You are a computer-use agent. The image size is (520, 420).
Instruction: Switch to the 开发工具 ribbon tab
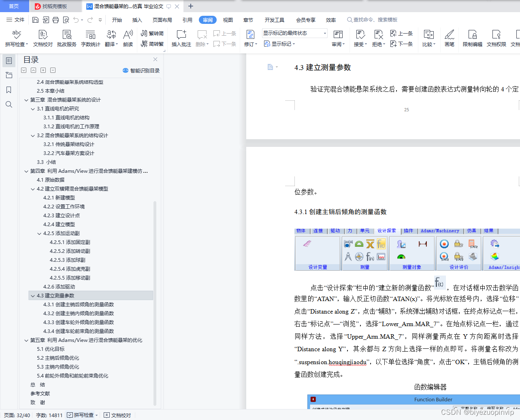(275, 20)
